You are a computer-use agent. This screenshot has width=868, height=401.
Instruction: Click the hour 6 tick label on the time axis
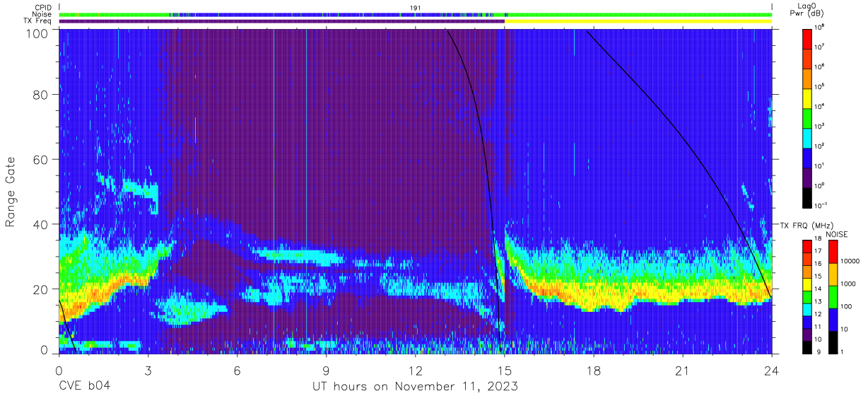237,371
